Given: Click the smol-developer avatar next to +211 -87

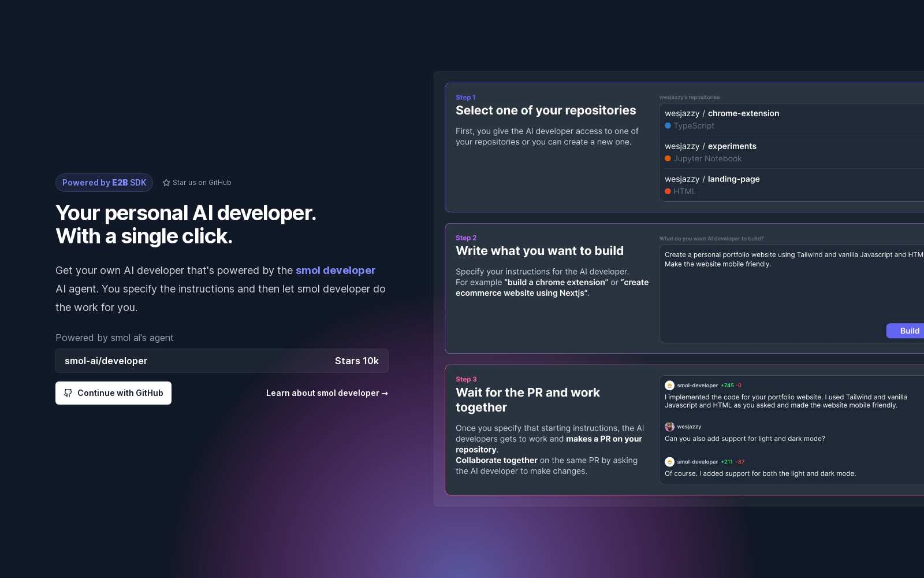Looking at the screenshot, I should [x=669, y=462].
